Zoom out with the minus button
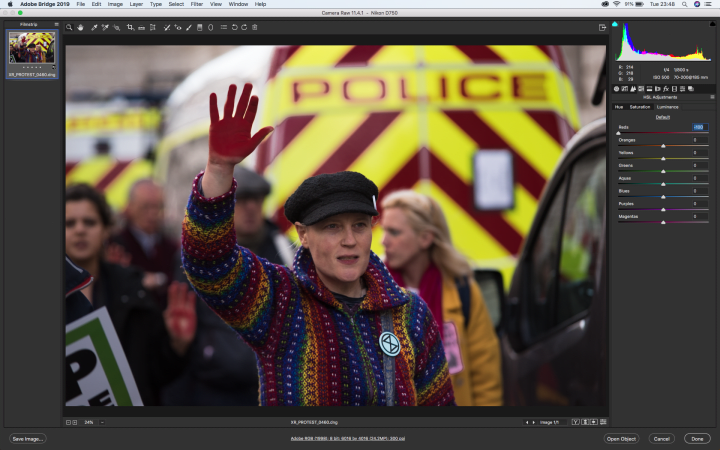This screenshot has width=720, height=450. (68, 422)
